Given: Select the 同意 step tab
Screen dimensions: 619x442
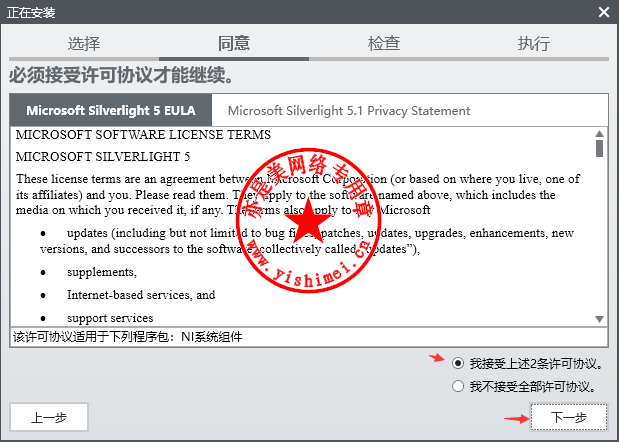Looking at the screenshot, I should pos(234,43).
